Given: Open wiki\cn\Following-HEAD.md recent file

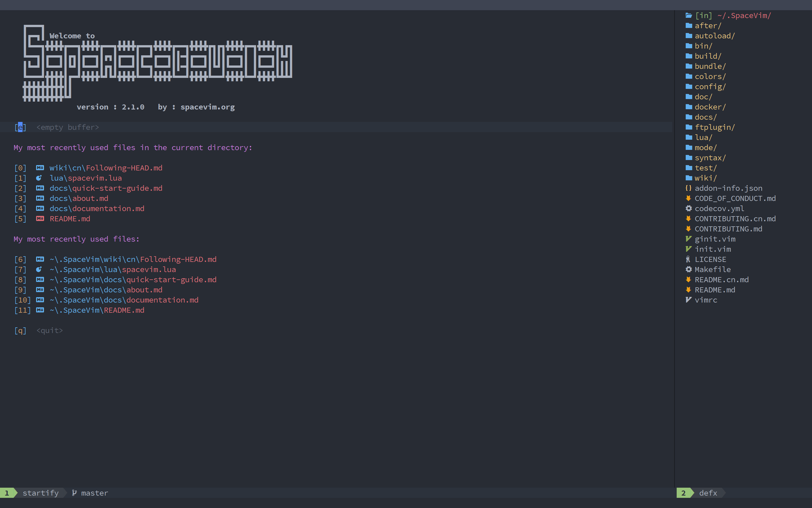Looking at the screenshot, I should (106, 168).
